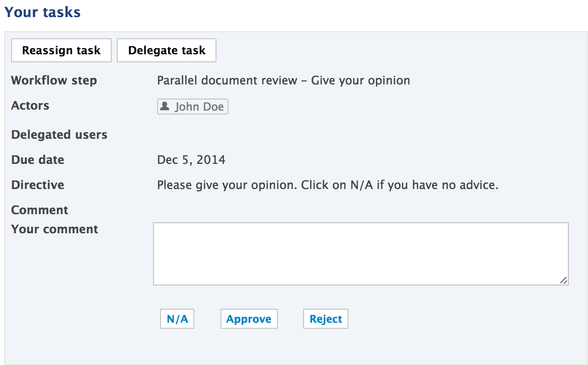Click the Workflow step label
Screen dimensions: 588x365
click(x=54, y=80)
